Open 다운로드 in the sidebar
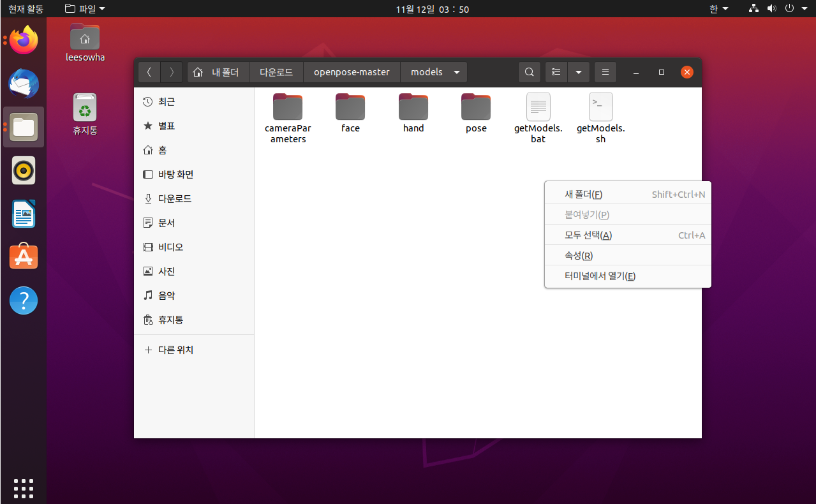Image resolution: width=816 pixels, height=504 pixels. (194, 198)
